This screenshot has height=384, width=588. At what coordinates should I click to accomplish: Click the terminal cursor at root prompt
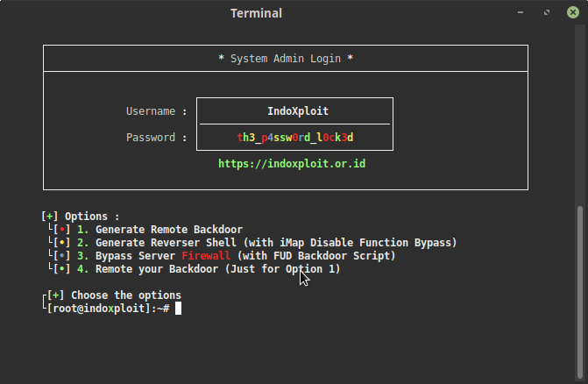tap(178, 309)
